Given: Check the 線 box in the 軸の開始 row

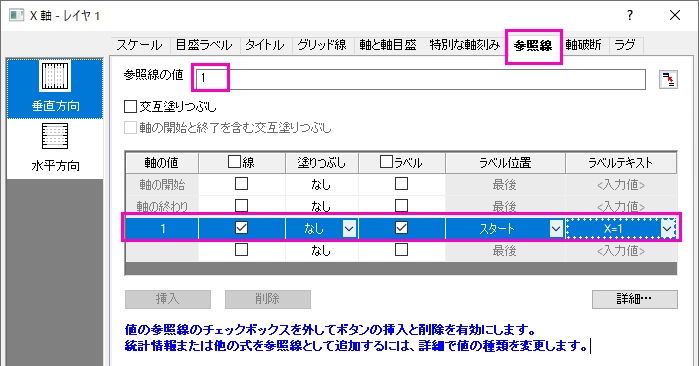Looking at the screenshot, I should click(241, 183).
